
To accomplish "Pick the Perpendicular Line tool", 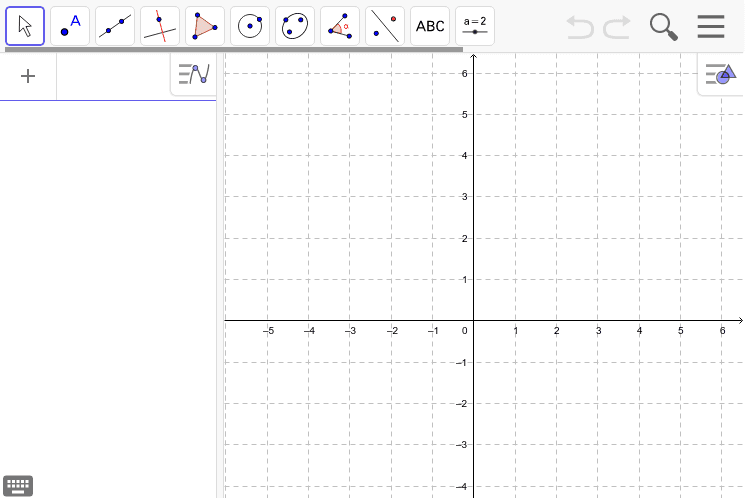I will [160, 26].
